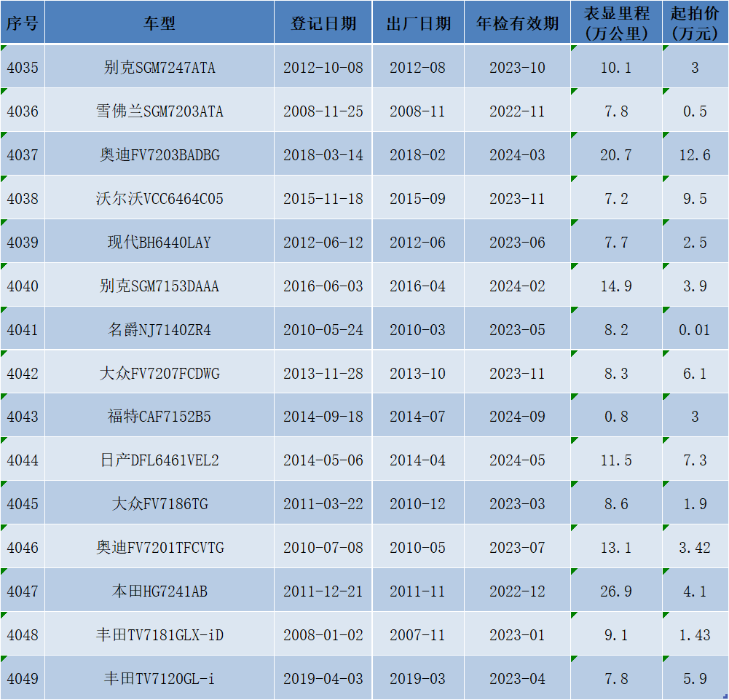Image resolution: width=729 pixels, height=700 pixels.
Task: Click the 登记日期 column header
Action: click(x=323, y=23)
